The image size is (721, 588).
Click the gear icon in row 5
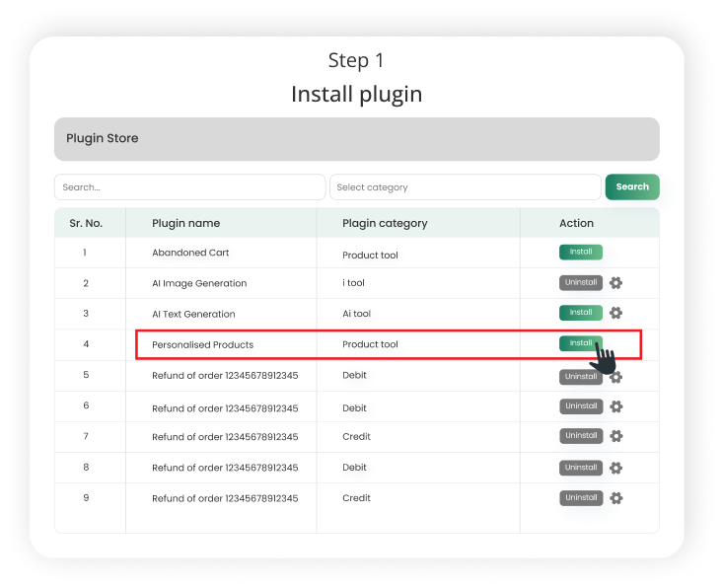(616, 377)
